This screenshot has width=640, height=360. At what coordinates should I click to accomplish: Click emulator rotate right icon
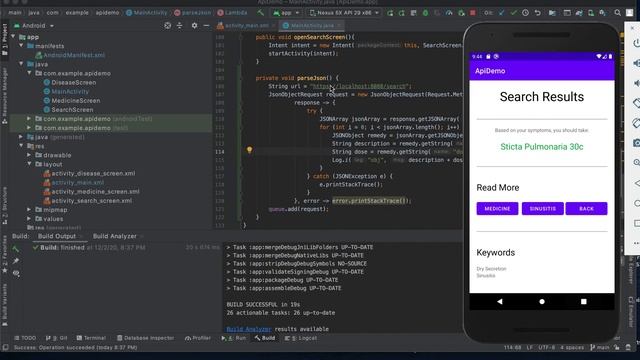(636, 123)
